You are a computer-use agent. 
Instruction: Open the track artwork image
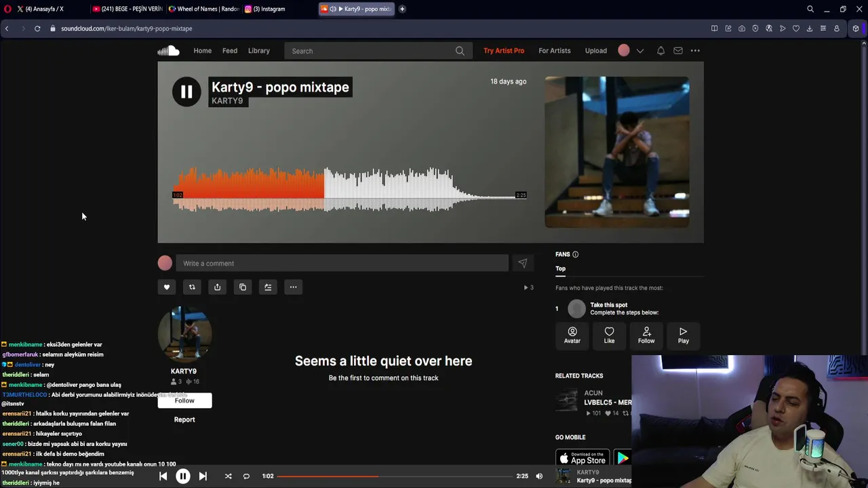tap(617, 152)
